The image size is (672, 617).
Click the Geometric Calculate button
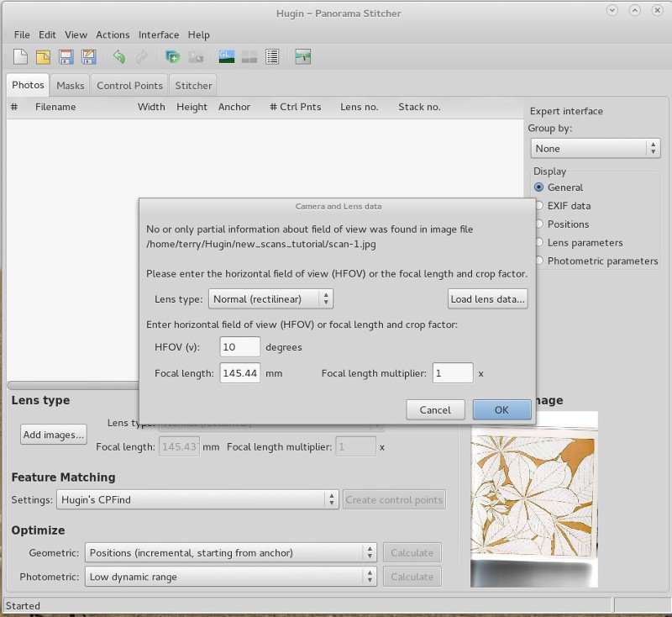click(412, 552)
